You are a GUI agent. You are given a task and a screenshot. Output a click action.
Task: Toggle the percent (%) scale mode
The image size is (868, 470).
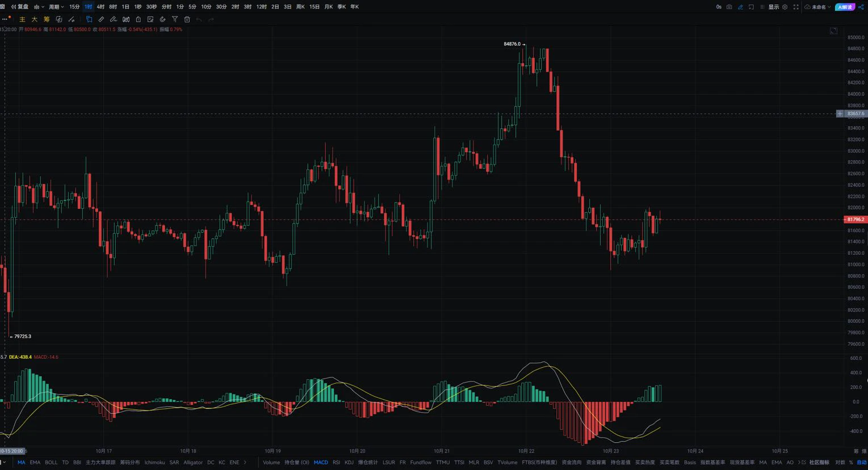(x=851, y=463)
